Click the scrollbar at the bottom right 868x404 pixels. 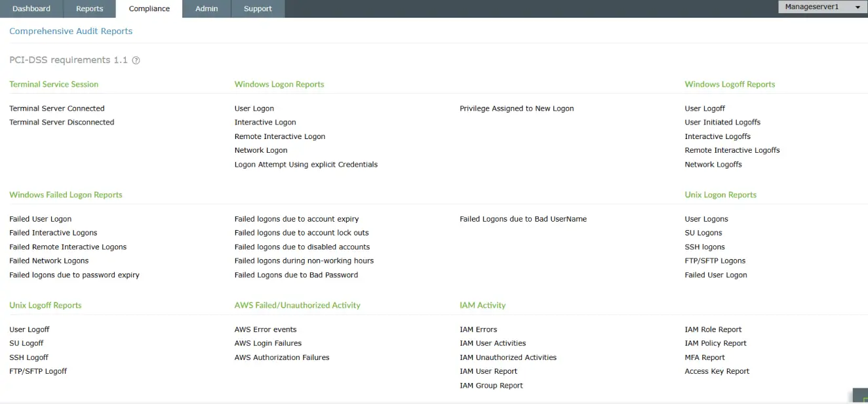click(x=858, y=397)
